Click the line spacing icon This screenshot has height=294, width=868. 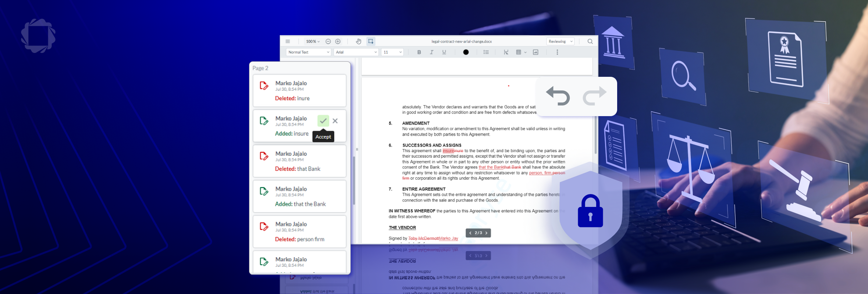click(x=486, y=52)
